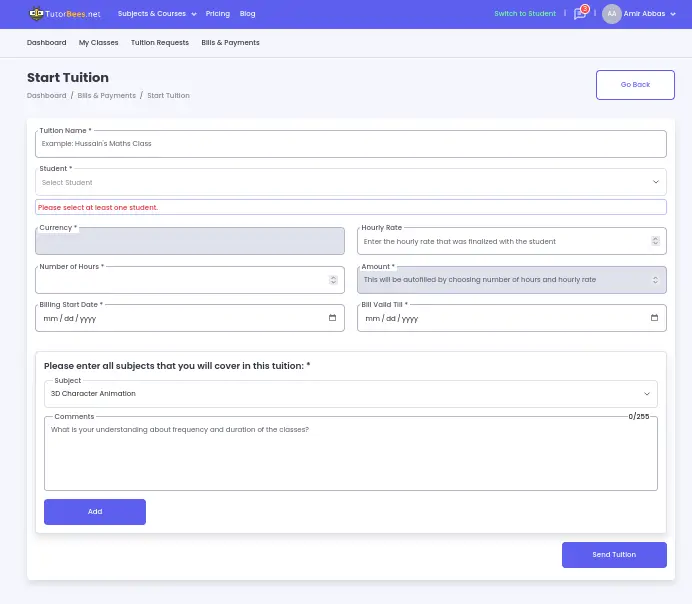Focus the Tuition Name input field

point(350,144)
